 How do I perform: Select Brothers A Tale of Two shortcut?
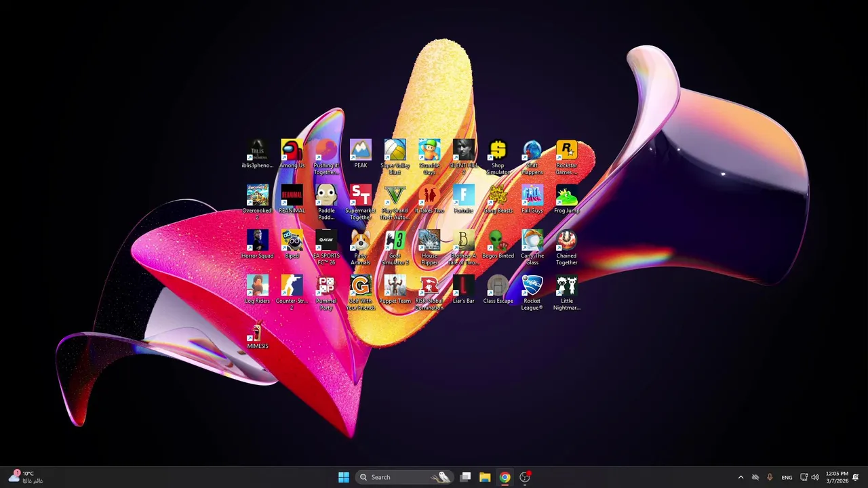point(464,247)
